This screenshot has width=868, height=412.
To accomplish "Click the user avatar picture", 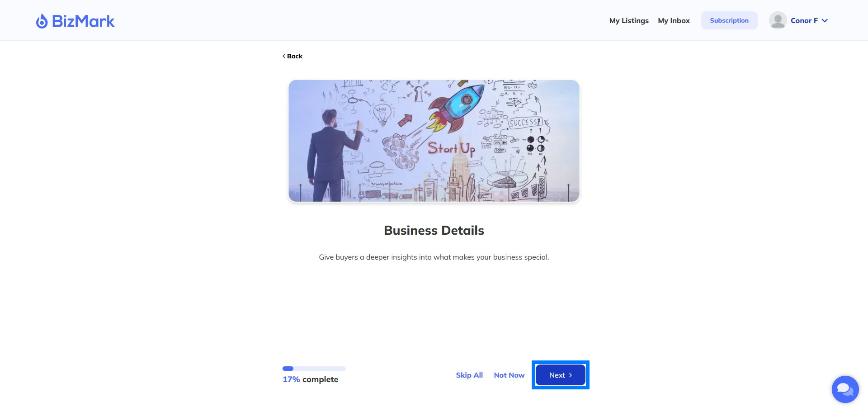I will tap(778, 20).
